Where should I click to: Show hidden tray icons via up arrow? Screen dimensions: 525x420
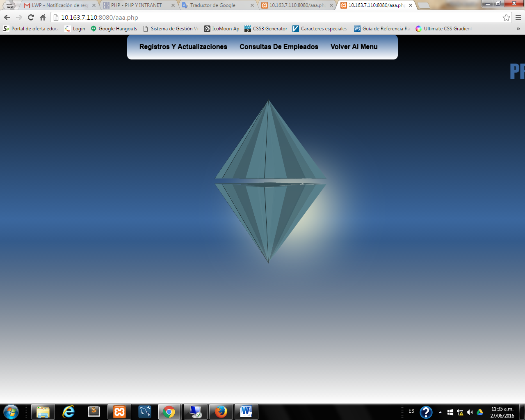tap(440, 412)
